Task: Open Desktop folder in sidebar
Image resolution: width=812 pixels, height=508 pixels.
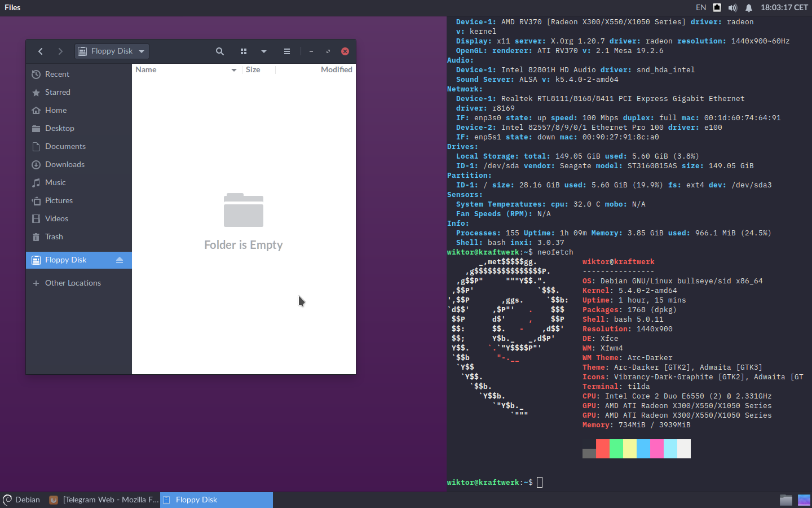Action: (x=78, y=128)
